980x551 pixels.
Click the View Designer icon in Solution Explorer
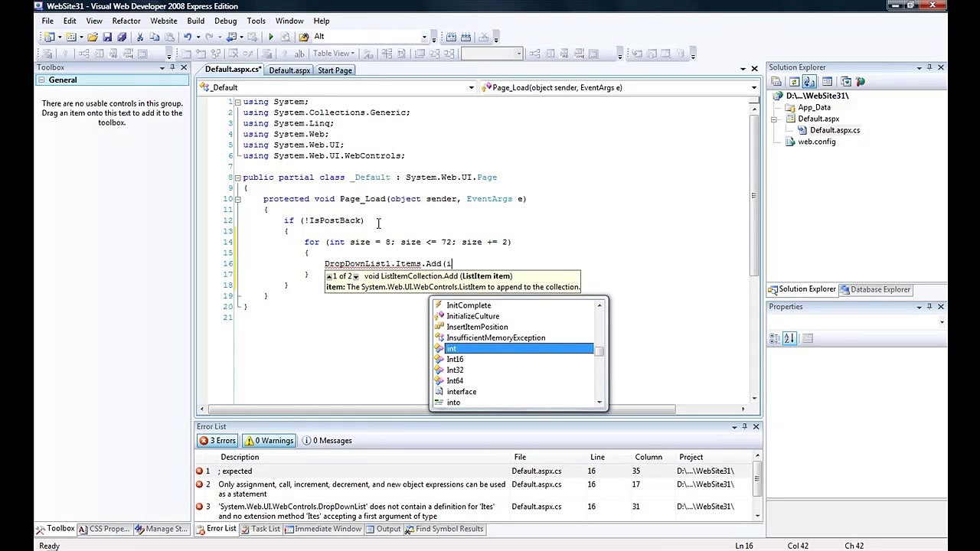828,81
